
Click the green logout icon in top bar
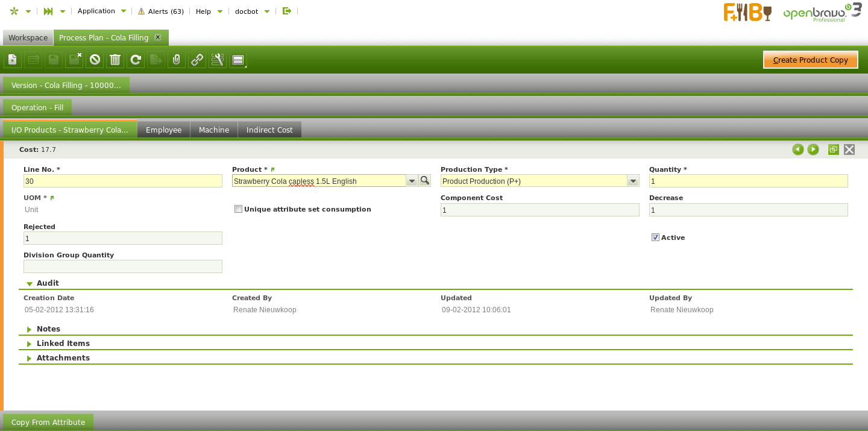click(287, 11)
